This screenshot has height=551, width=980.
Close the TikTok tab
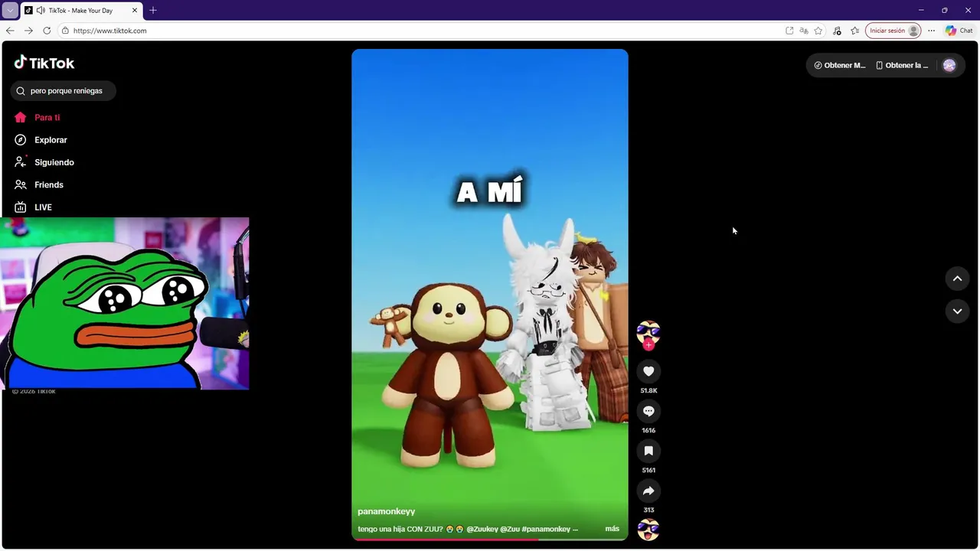pos(135,11)
